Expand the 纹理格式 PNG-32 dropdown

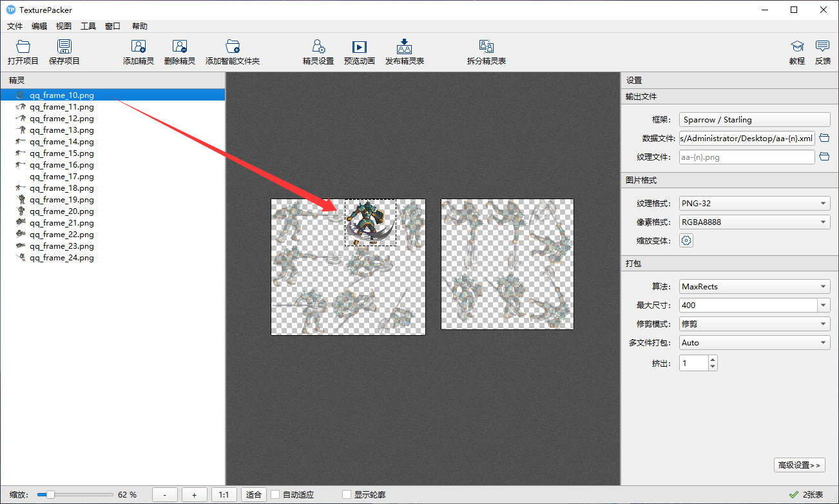[754, 204]
